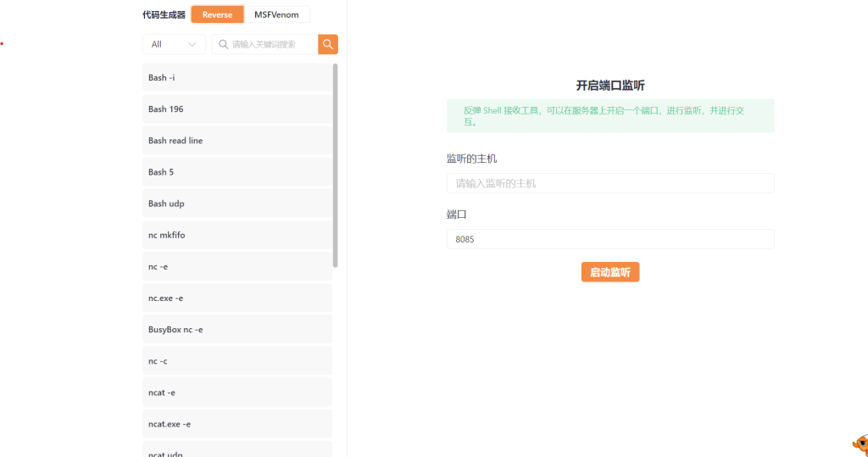Click the orange search magnifier button
Image resolution: width=868 pixels, height=457 pixels.
pos(328,44)
